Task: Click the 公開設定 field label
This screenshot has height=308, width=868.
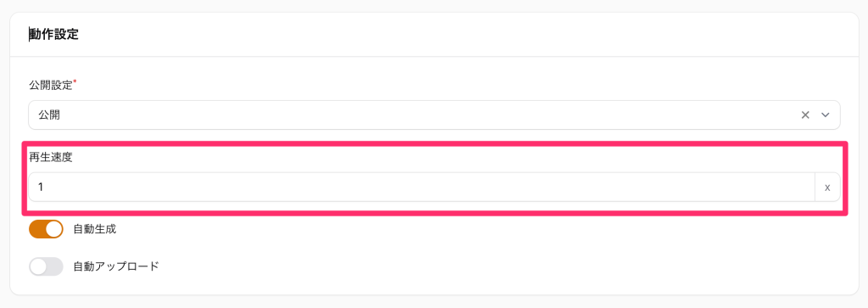Action: (50, 86)
